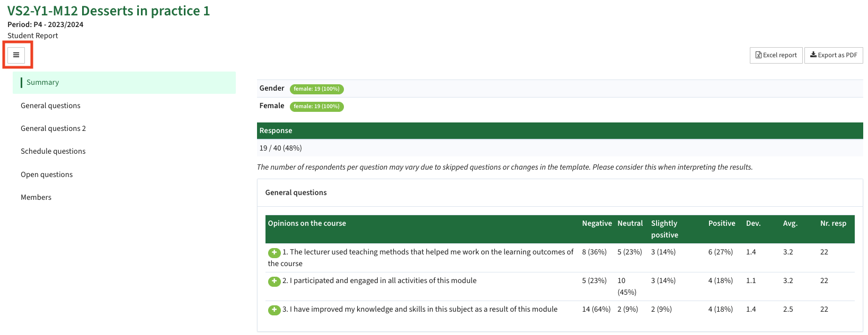Image resolution: width=868 pixels, height=335 pixels.
Task: Click the Student Report label
Action: click(x=33, y=36)
